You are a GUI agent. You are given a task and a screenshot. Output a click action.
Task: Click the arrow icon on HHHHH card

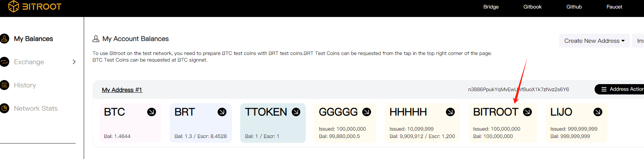(x=450, y=112)
